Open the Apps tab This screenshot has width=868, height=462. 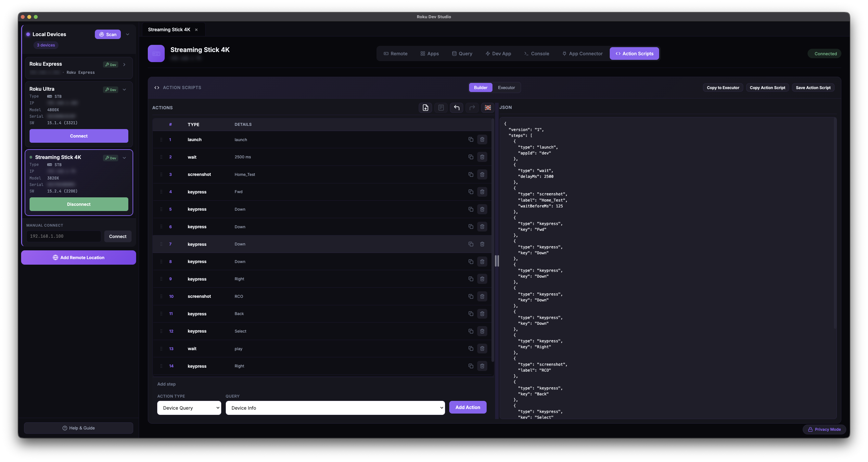tap(430, 54)
